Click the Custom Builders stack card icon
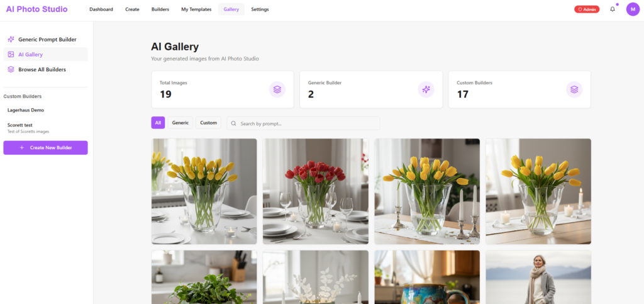The image size is (644, 304). tap(574, 89)
